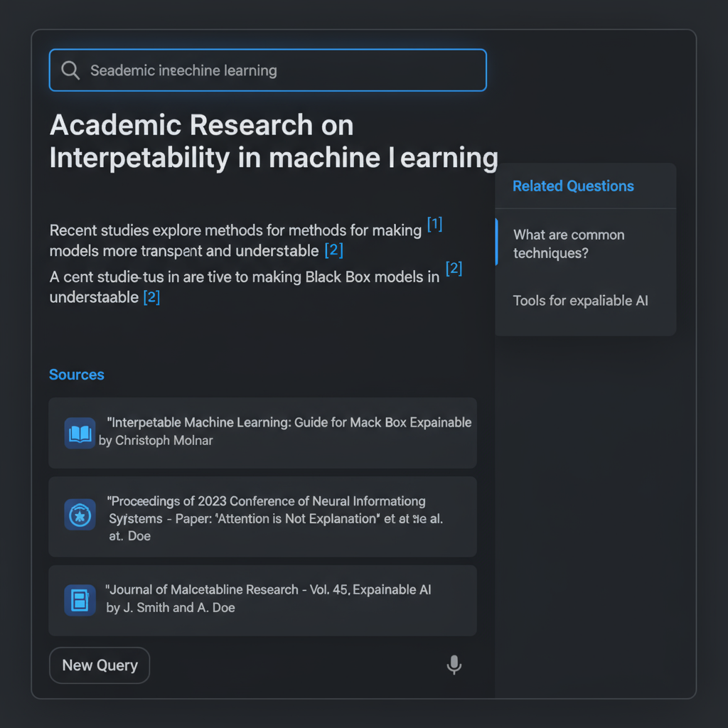Click the New Query button
The image size is (728, 728).
pos(100,665)
